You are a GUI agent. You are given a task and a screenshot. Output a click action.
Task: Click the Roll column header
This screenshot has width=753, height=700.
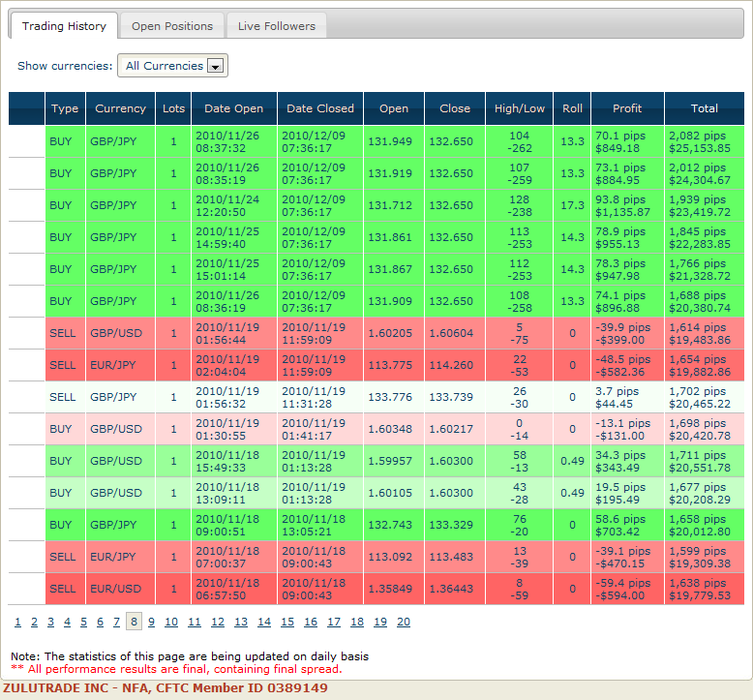(572, 108)
